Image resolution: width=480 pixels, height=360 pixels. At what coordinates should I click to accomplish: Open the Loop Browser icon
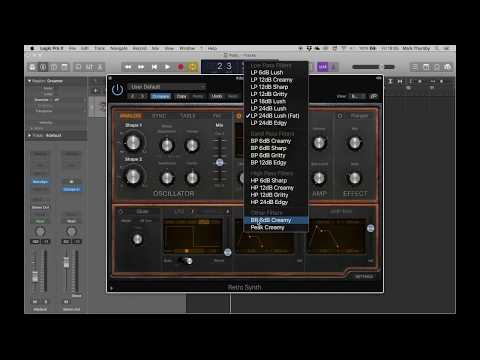point(437,67)
